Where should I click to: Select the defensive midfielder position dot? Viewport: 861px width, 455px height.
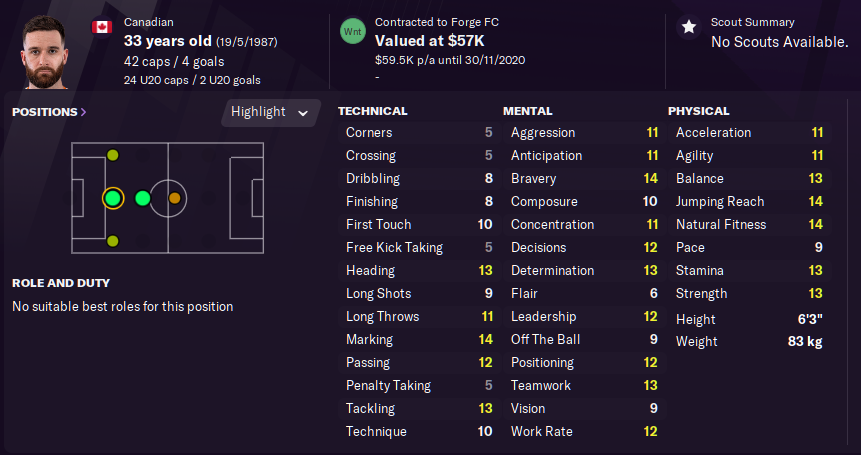point(143,198)
